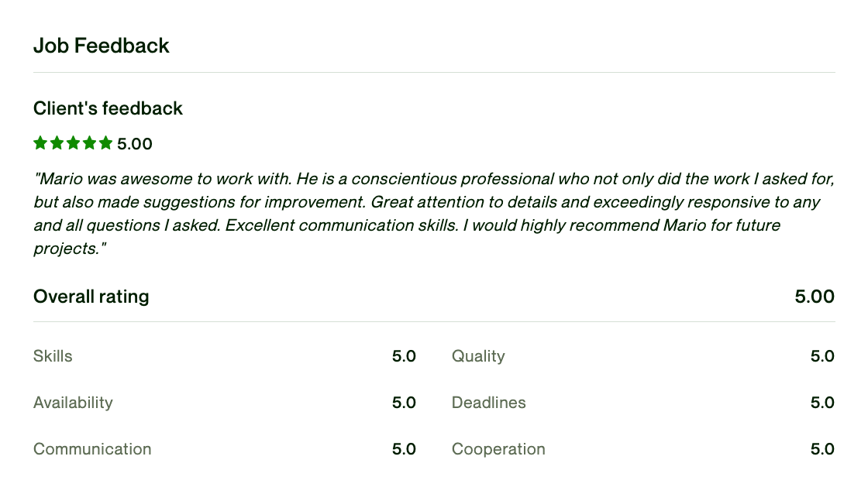Click the Overall rating label
Image resolution: width=868 pixels, height=494 pixels.
pyautogui.click(x=91, y=297)
